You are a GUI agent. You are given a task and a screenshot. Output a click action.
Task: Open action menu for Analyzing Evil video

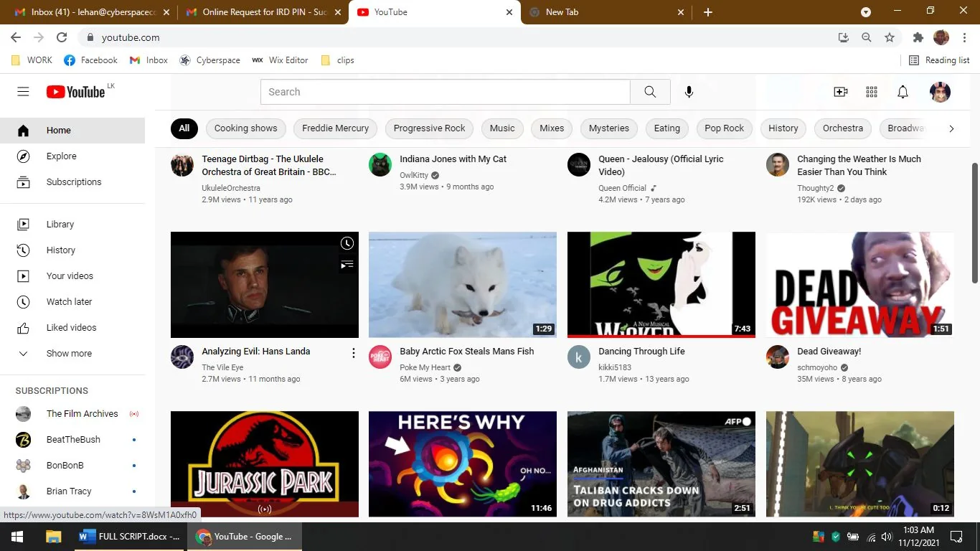(353, 353)
